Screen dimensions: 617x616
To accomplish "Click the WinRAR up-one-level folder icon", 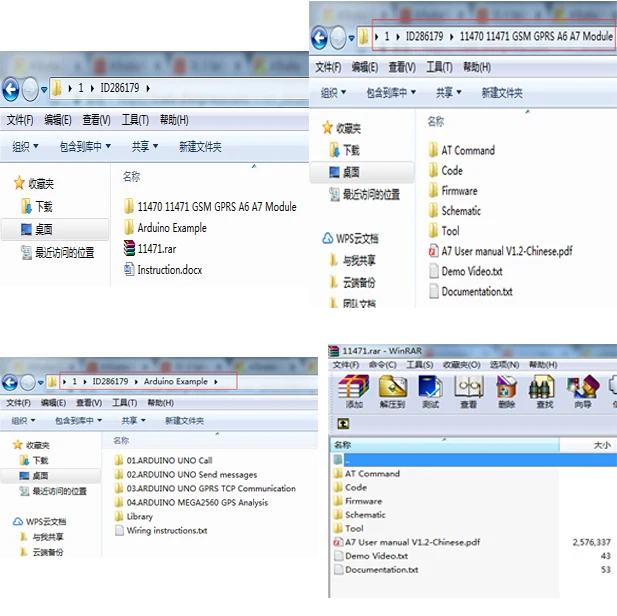I will pos(343,424).
